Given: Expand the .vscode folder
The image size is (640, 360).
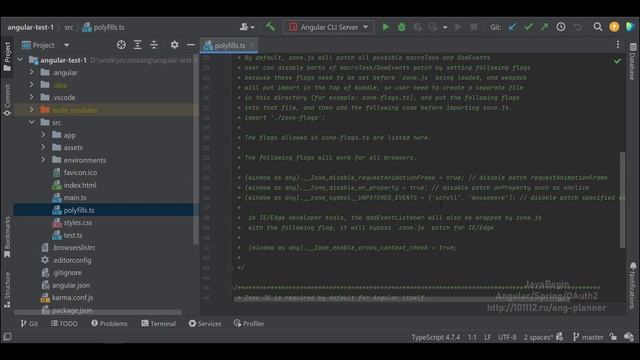Looking at the screenshot, I should click(x=31, y=97).
